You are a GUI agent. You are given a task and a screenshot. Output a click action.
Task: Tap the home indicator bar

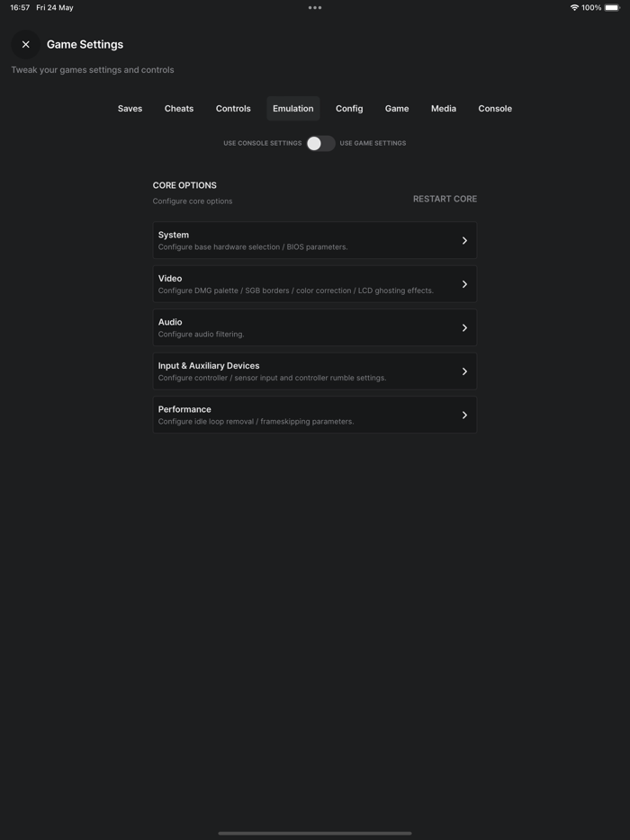point(314,832)
